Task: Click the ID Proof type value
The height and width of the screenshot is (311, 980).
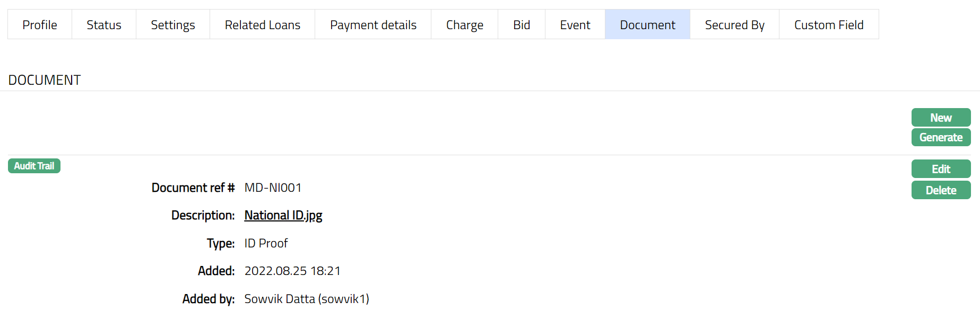Action: click(266, 243)
